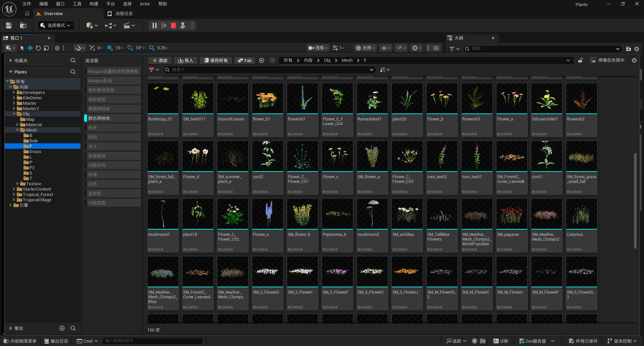
Task: Stop the play session
Action: click(x=173, y=26)
